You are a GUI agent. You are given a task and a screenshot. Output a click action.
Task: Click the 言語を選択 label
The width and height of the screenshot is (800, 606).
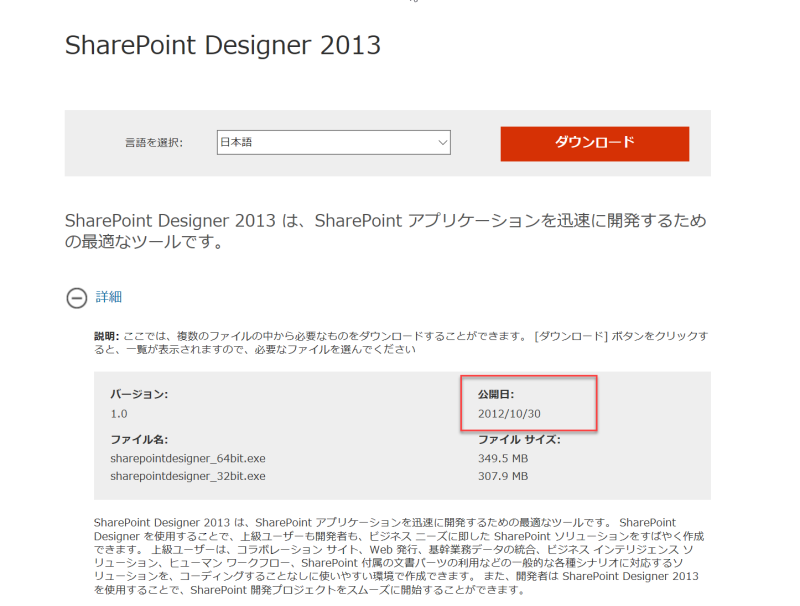tap(154, 143)
